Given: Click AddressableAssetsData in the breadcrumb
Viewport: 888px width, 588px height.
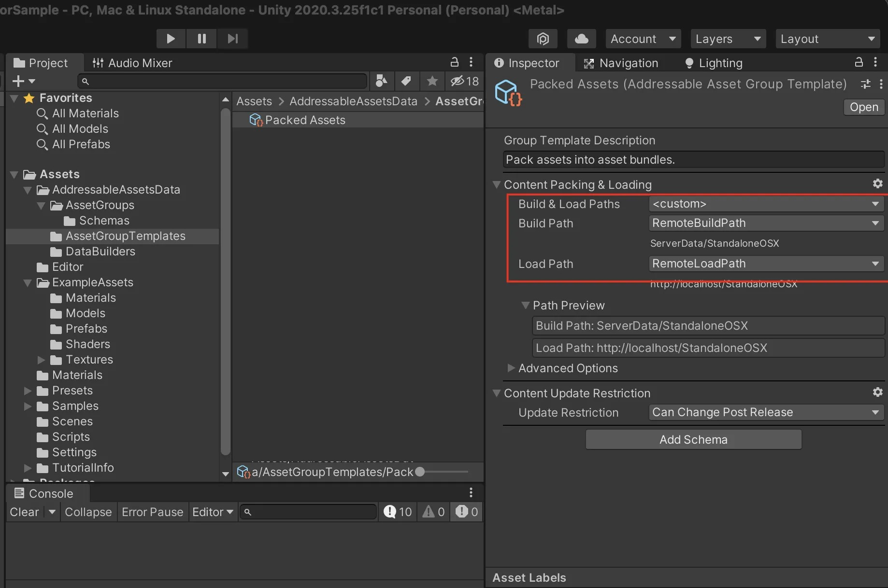Looking at the screenshot, I should click(x=353, y=101).
